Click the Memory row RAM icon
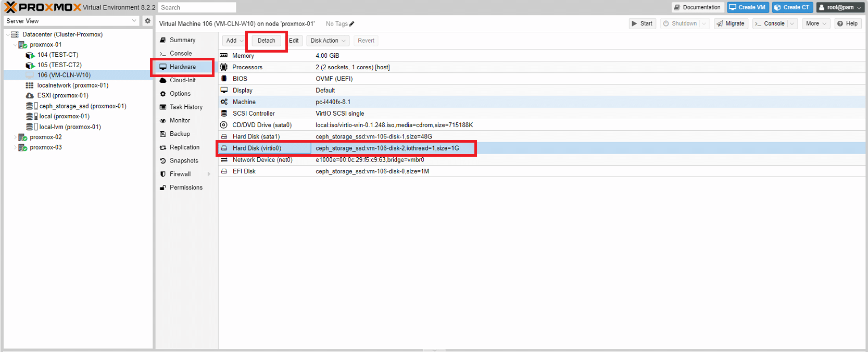Viewport: 868px width, 352px height. pyautogui.click(x=224, y=56)
